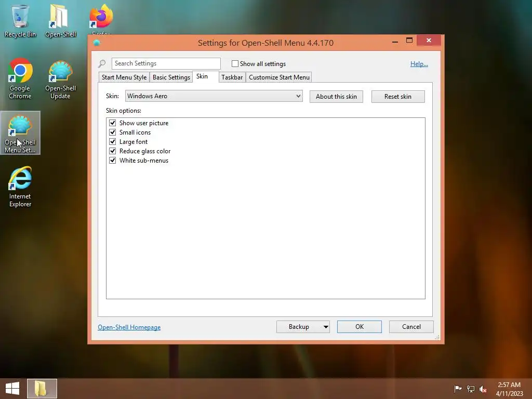
Task: Open the taskbar clock showing 2:57 AM
Action: [509, 389]
